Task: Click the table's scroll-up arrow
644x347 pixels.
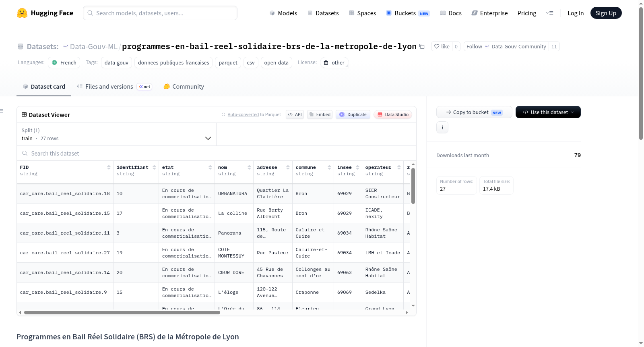Action: 413,164
